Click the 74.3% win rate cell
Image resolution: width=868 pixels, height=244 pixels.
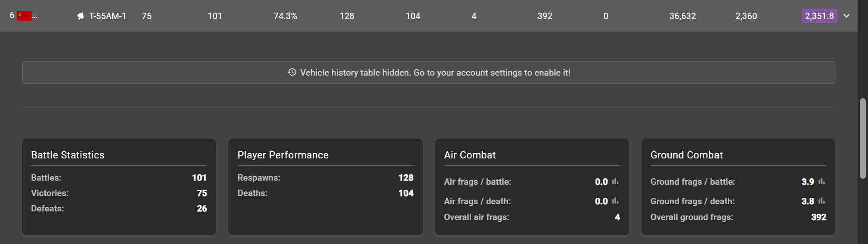tap(285, 16)
